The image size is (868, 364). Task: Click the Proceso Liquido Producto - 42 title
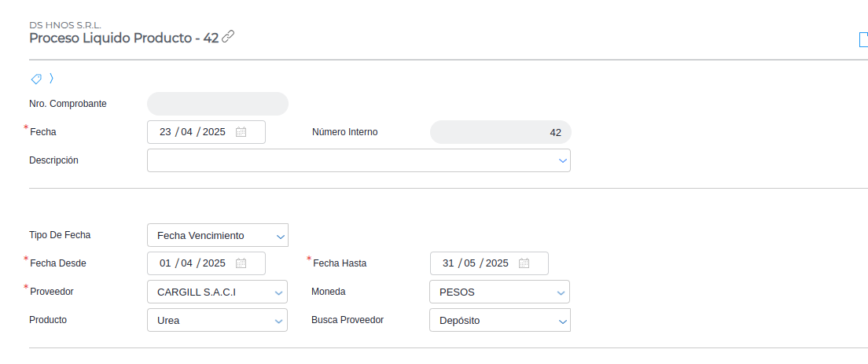coord(123,38)
